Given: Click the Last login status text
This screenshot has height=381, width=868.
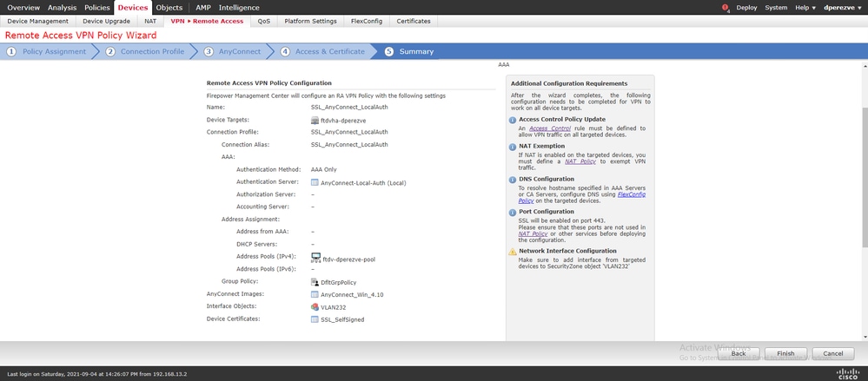Looking at the screenshot, I should pos(96,374).
